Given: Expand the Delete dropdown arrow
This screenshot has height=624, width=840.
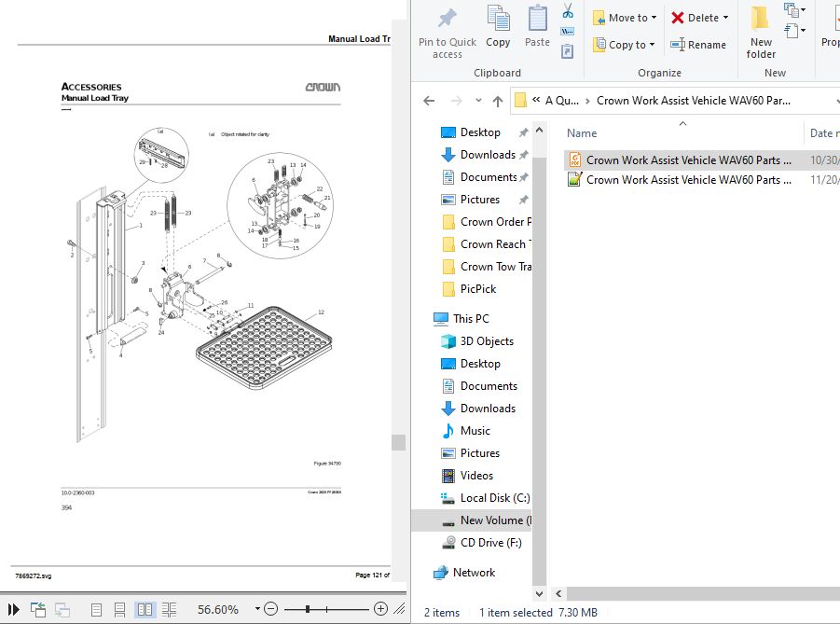Looking at the screenshot, I should point(725,18).
